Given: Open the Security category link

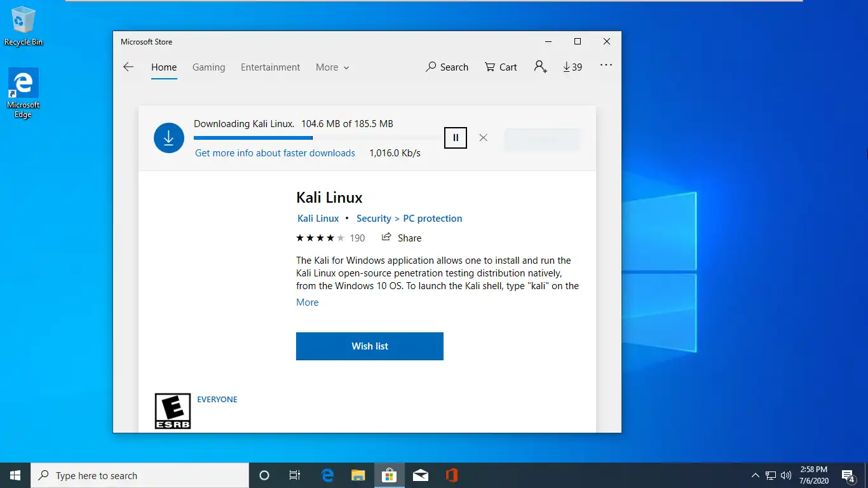Looking at the screenshot, I should click(374, 218).
